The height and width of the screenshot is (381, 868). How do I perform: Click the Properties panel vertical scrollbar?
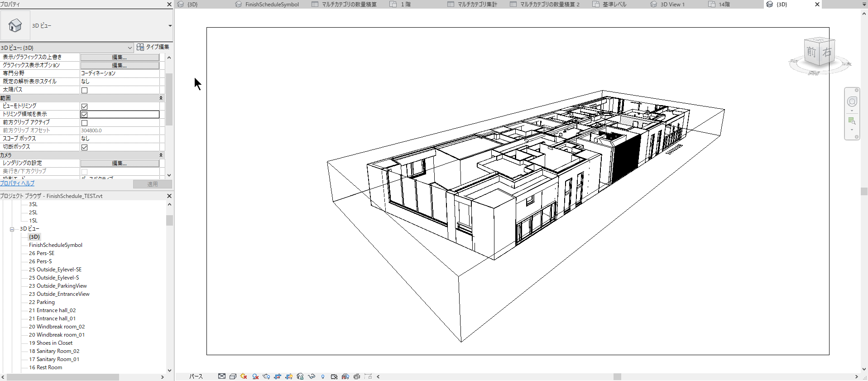click(169, 100)
